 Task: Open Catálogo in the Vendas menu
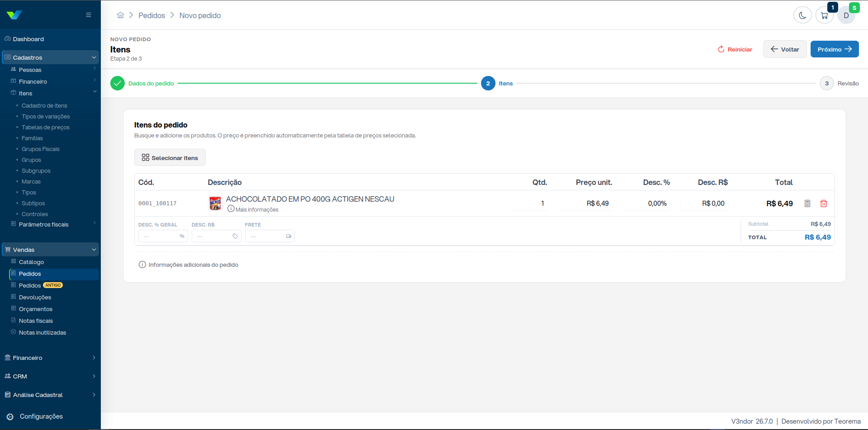(x=31, y=262)
